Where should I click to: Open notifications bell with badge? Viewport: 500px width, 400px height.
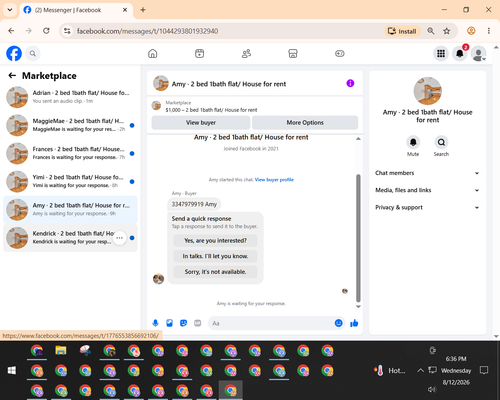click(460, 53)
